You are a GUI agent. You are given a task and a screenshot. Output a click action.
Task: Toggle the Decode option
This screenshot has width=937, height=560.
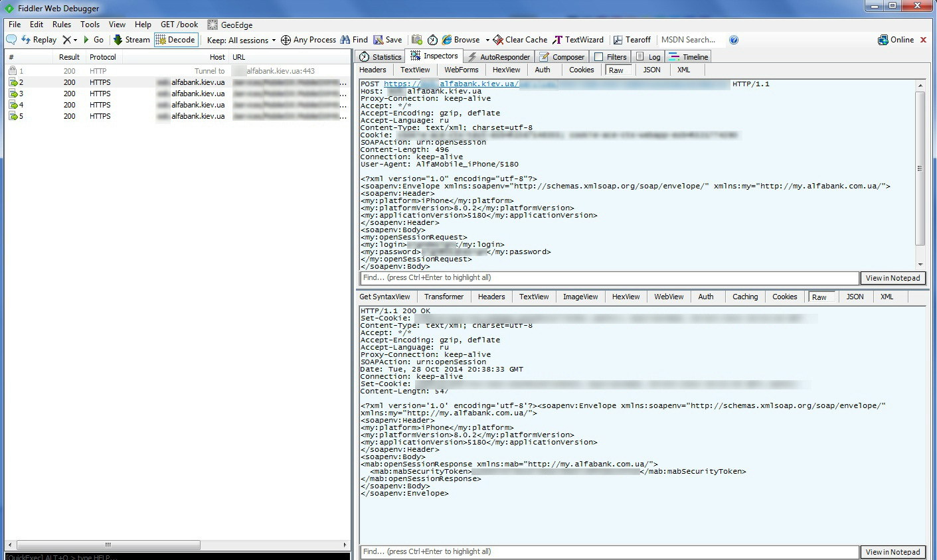176,40
